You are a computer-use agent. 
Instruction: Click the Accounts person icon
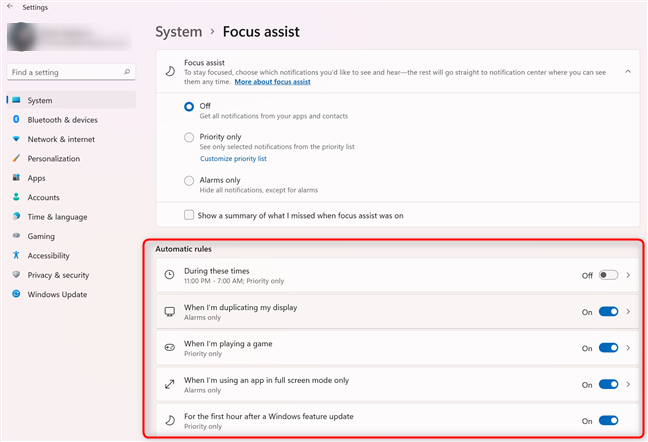tap(16, 197)
